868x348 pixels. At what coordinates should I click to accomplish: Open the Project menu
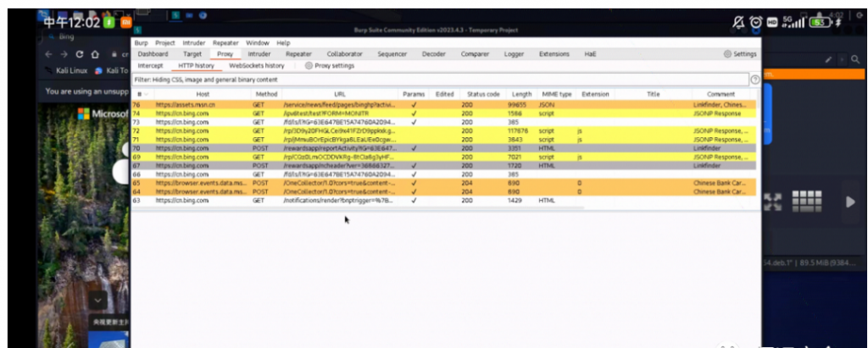click(x=165, y=42)
